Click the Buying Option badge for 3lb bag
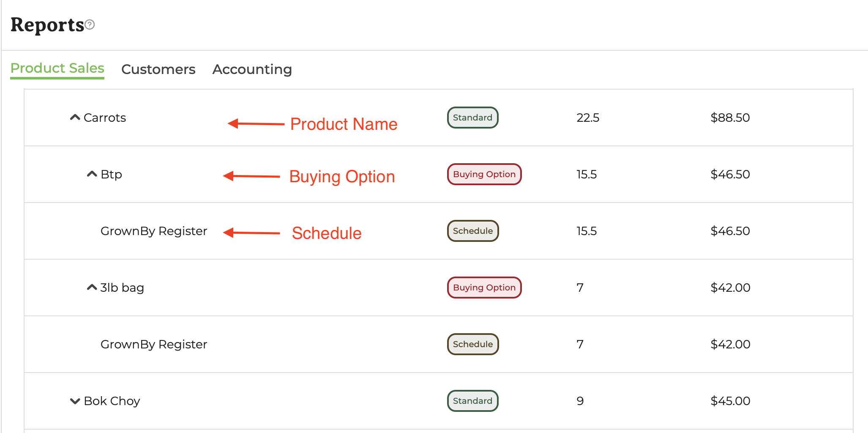 point(484,288)
